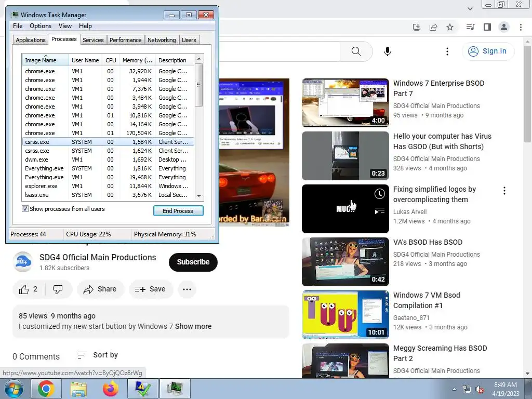Select explorer.exe process row
Image resolution: width=532 pixels, height=399 pixels.
point(108,186)
